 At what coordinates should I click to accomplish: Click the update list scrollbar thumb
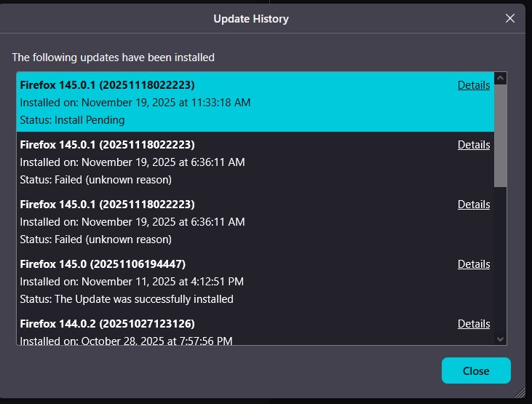(x=500, y=135)
